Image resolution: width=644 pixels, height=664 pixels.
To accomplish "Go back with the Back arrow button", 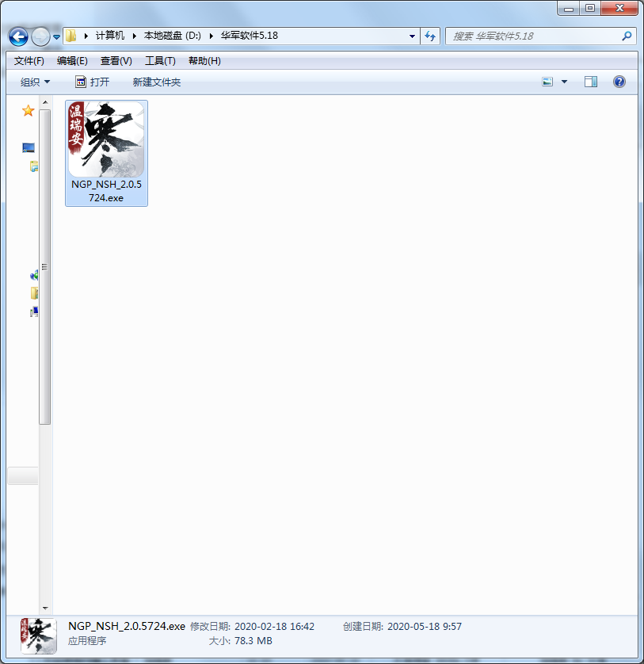I will click(18, 36).
